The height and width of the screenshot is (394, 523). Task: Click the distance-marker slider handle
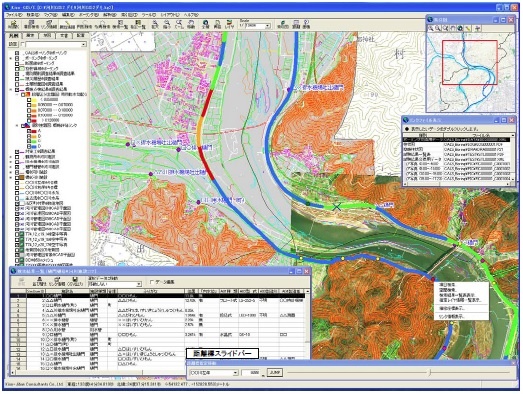click(430, 373)
